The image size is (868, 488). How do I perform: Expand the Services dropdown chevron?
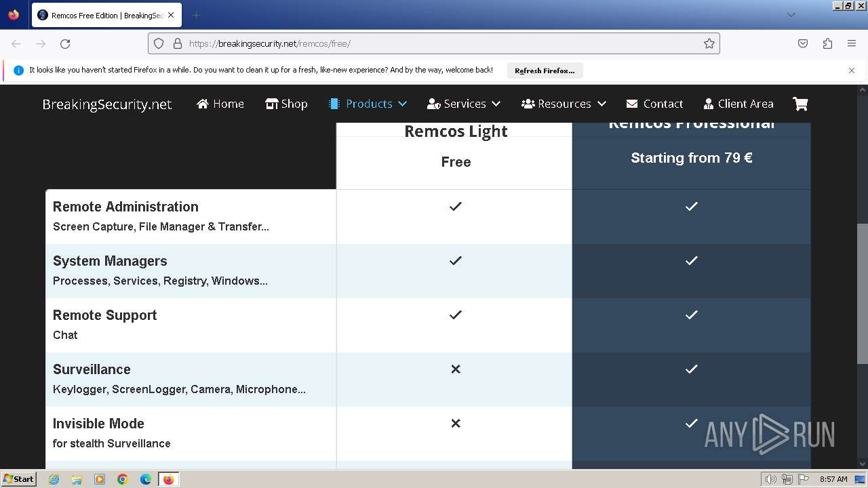point(496,104)
